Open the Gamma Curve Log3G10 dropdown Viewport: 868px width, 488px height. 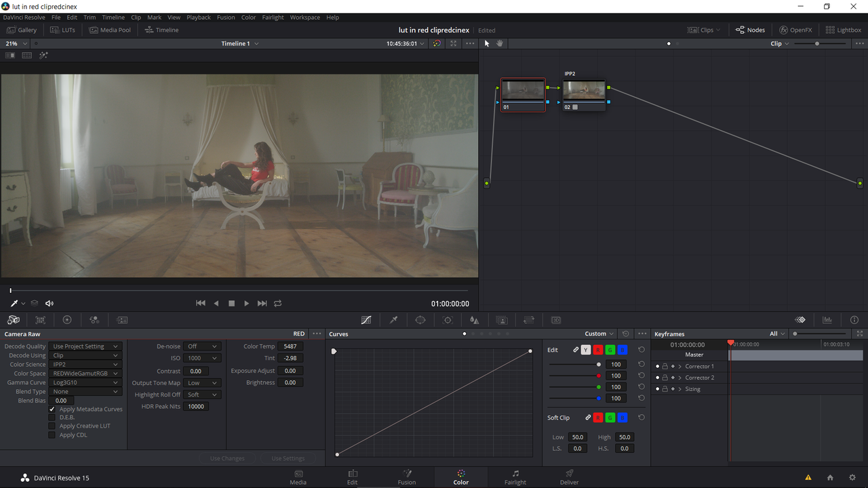click(85, 382)
